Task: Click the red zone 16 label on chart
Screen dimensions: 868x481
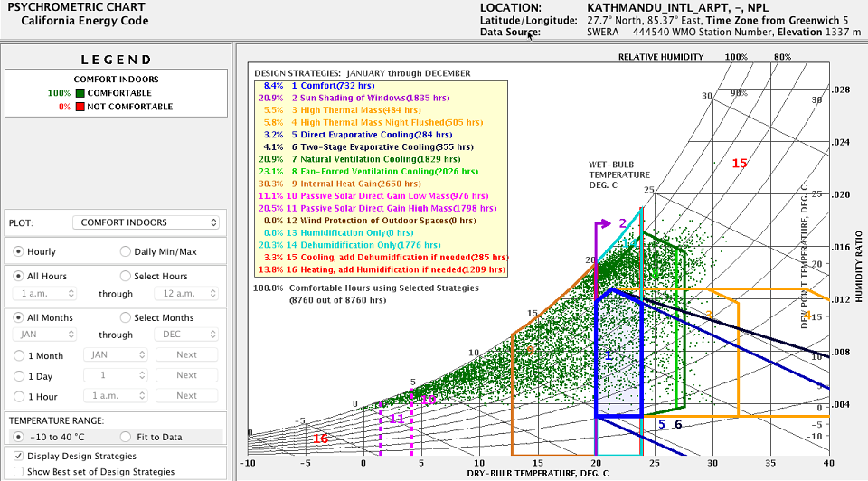Action: 320,439
